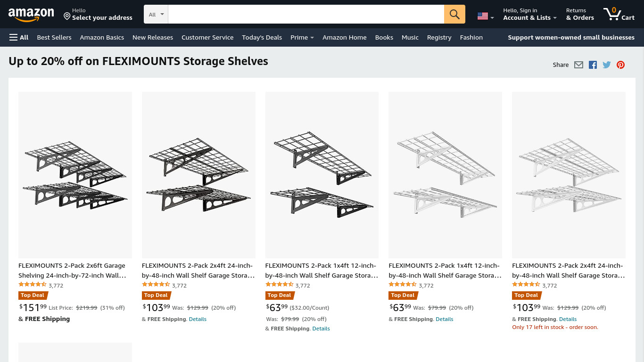Open the shopping cart icon
This screenshot has height=362, width=644.
point(619,14)
